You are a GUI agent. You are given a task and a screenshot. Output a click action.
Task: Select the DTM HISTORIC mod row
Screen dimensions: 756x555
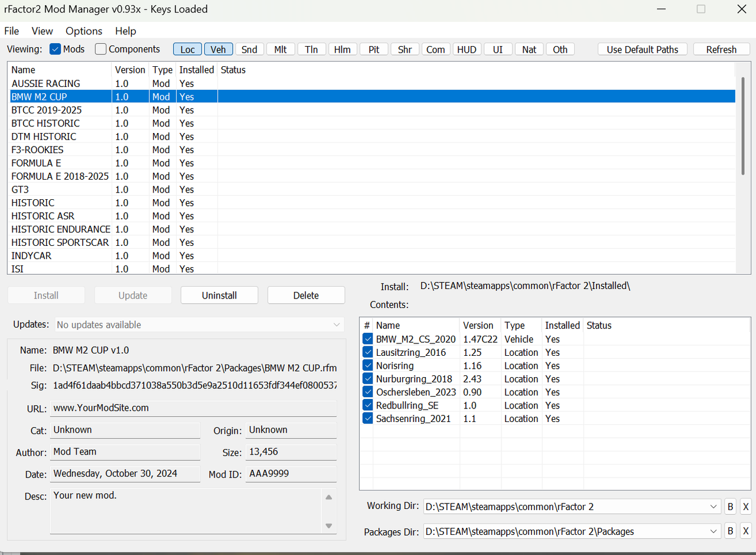(372, 137)
